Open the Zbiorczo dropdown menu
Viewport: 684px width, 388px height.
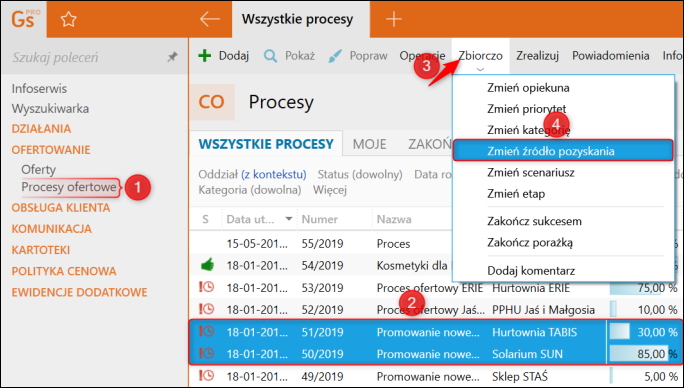(480, 56)
